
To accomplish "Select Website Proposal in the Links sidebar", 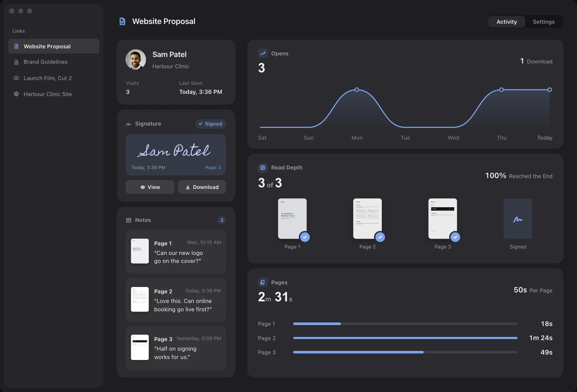I will [54, 46].
